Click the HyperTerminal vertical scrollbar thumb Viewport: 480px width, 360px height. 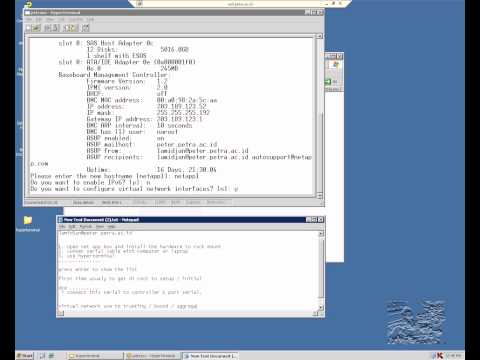pos(319,152)
